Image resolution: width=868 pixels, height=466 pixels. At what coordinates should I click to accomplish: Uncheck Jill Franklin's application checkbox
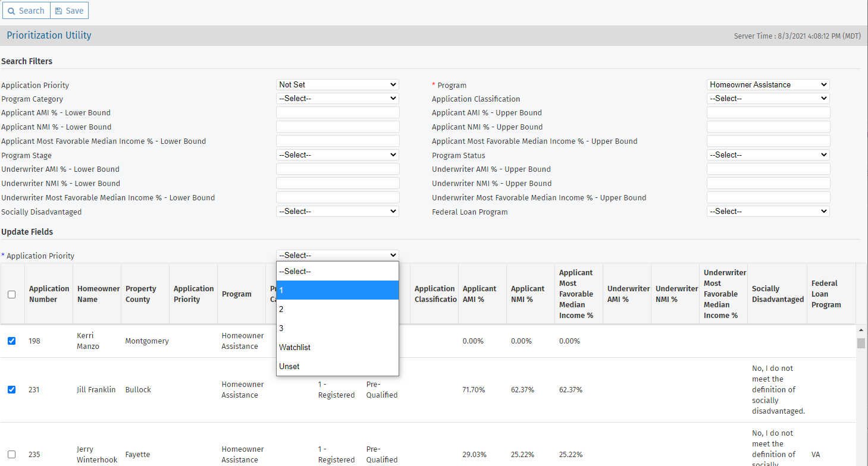[12, 389]
